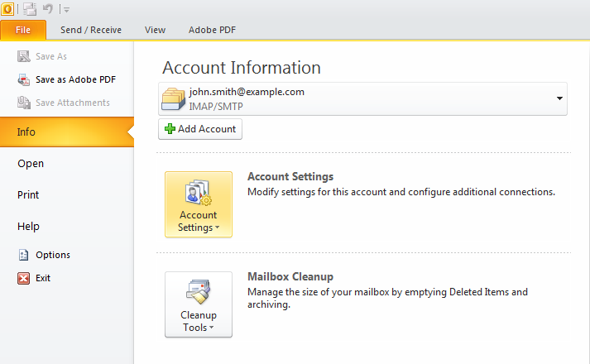Choose Exit to close Outlook

43,278
